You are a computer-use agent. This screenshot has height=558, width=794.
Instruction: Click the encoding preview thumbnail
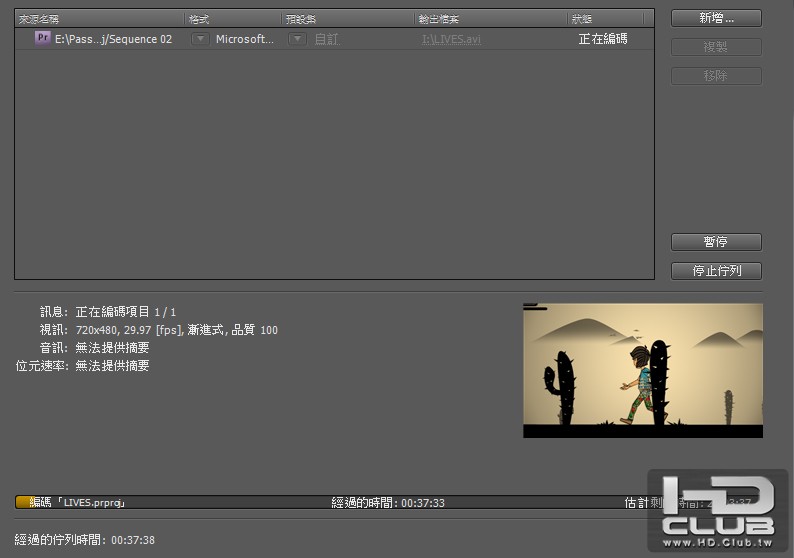[643, 370]
